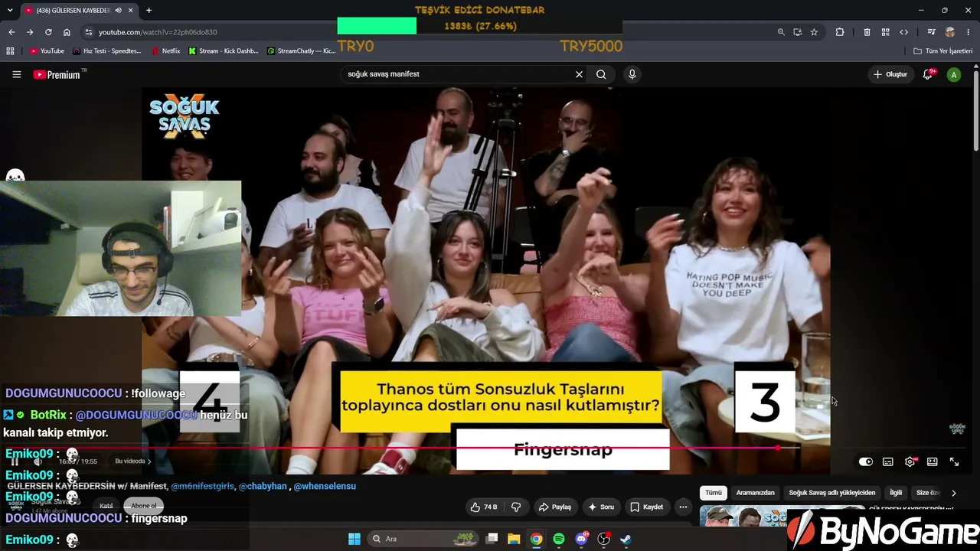Enter fullscreen in the video player
Image resolution: width=980 pixels, height=551 pixels.
[954, 461]
